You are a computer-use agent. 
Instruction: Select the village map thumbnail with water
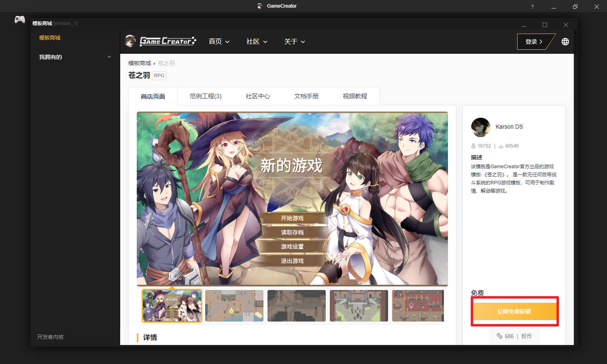[x=234, y=306]
